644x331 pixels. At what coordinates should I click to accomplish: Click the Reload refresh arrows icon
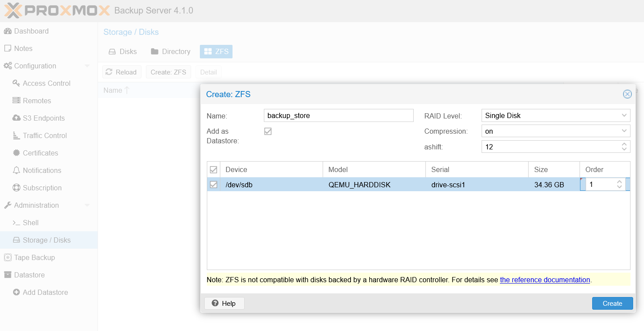click(x=109, y=72)
